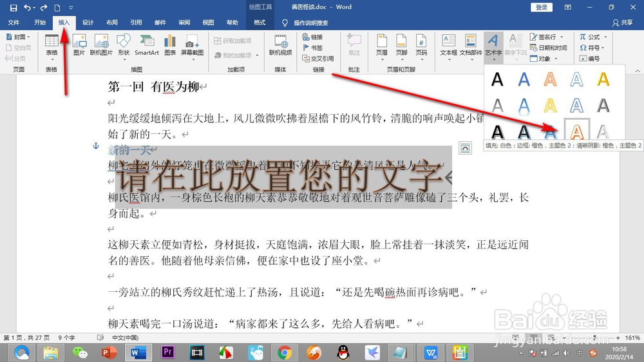The height and width of the screenshot is (362, 644).
Task: Create a new blank document from quick access
Action: pos(57,7)
